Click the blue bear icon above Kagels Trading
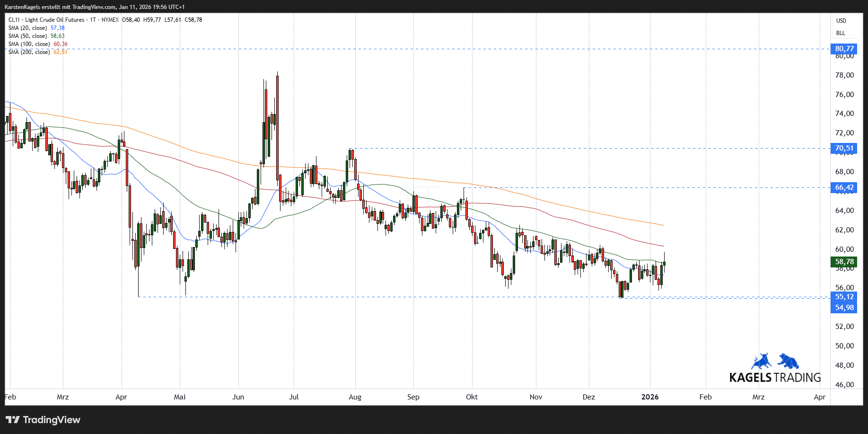The image size is (868, 434). pyautogui.click(x=789, y=361)
